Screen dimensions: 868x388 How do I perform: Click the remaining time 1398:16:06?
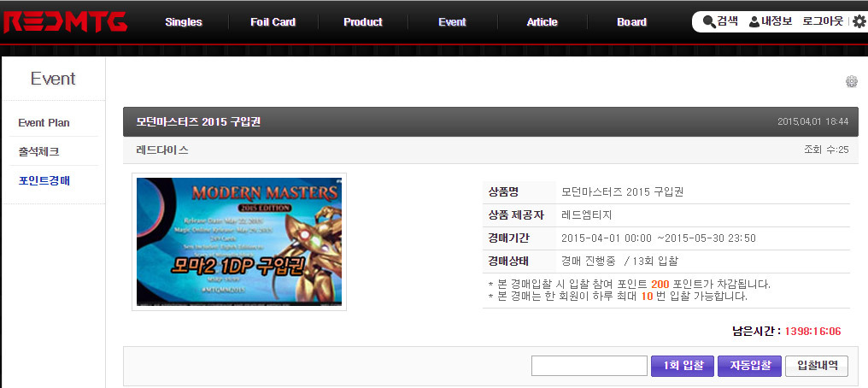[813, 332]
